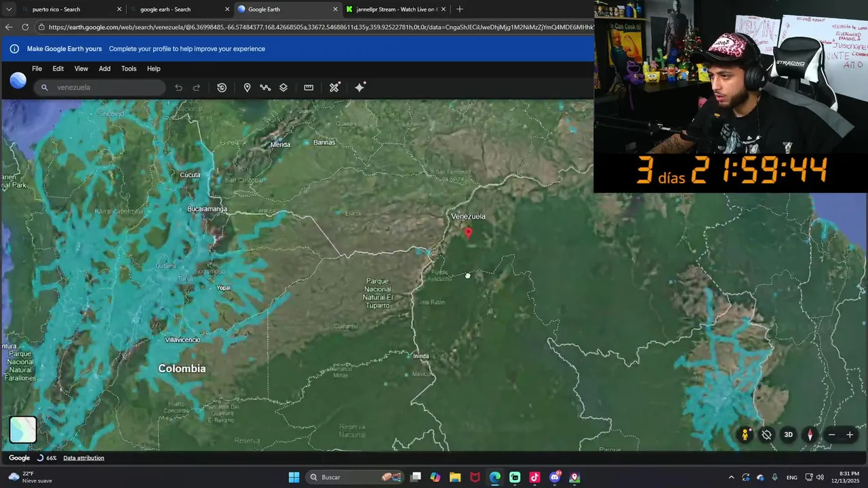This screenshot has width=868, height=488.
Task: Click the ENG language indicator
Action: point(792,477)
